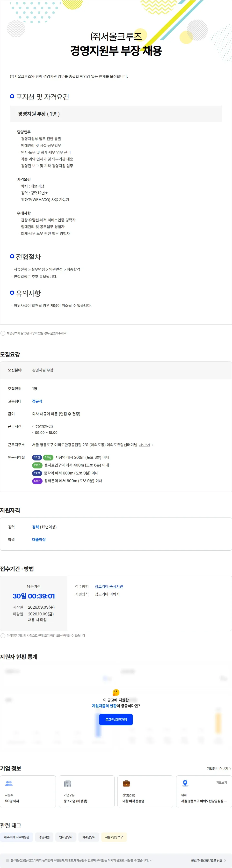Click the 문의 link for incorrect job info
Image resolution: width=232 pixels, height=868 pixels.
(52, 333)
